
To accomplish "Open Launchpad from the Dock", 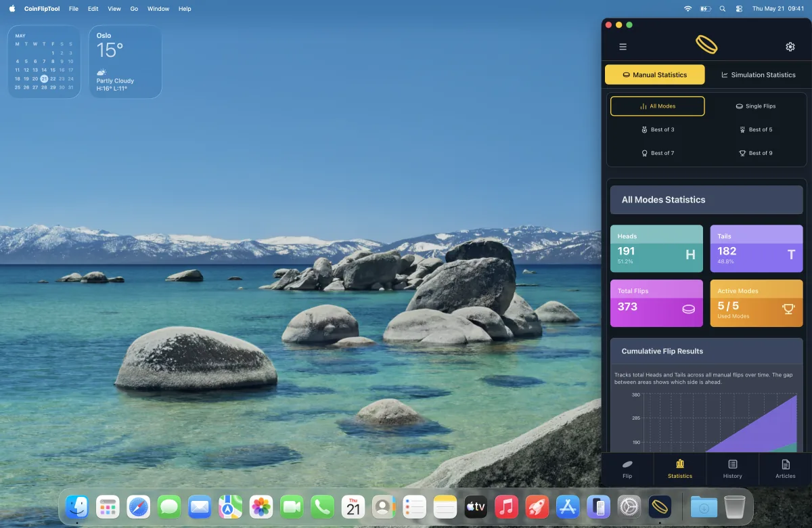I will pos(108,506).
